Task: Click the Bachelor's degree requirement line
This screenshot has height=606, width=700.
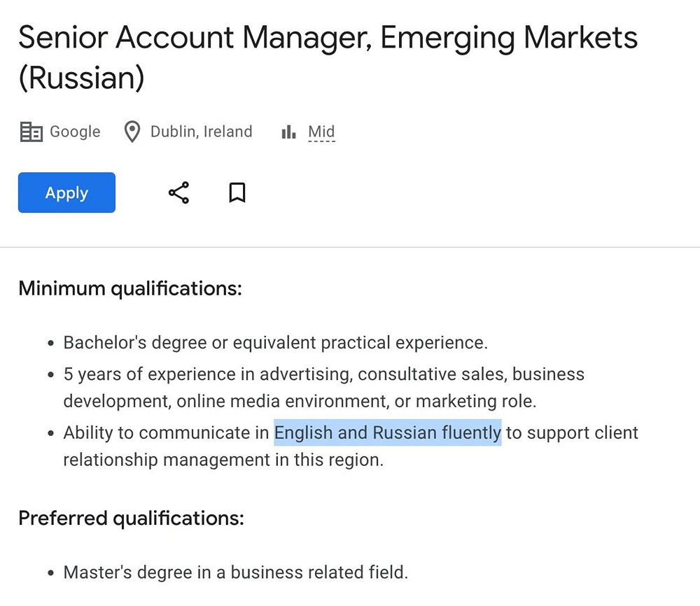Action: [x=275, y=343]
